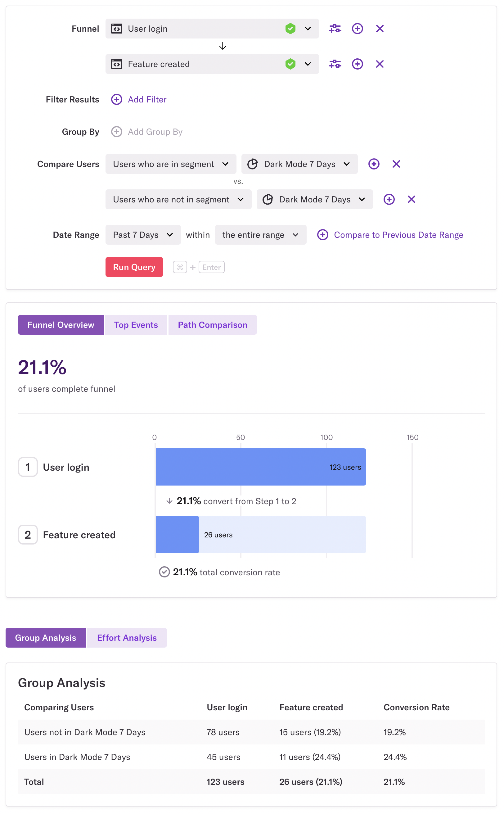The image size is (504, 814).
Task: Switch to the Path Comparison tab
Action: pos(212,324)
